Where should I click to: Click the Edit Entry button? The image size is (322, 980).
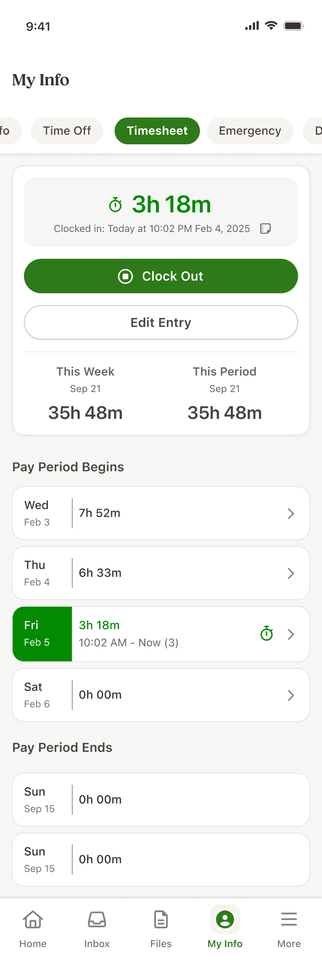pyautogui.click(x=161, y=322)
